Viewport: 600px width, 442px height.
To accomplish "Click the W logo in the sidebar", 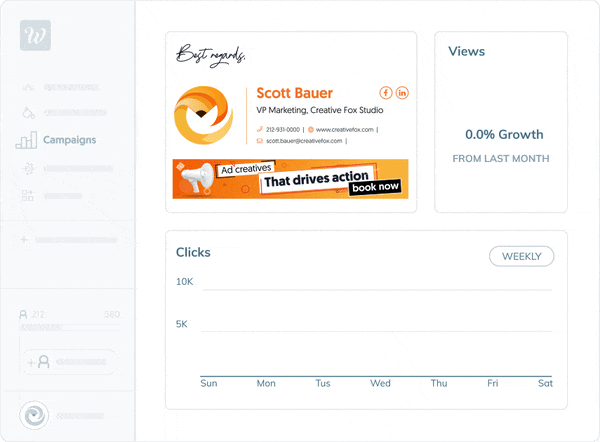I will [x=35, y=36].
